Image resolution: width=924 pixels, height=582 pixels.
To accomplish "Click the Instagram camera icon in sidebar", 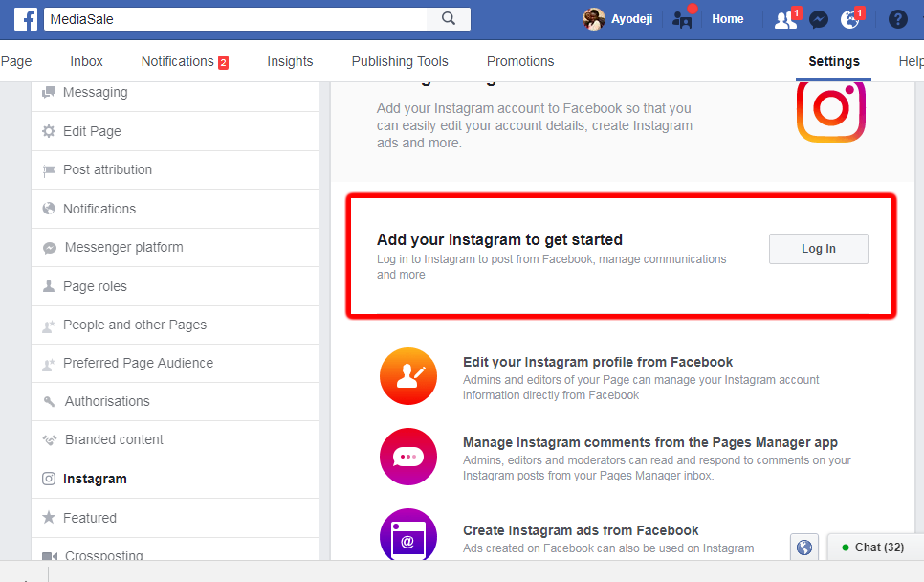I will [49, 479].
